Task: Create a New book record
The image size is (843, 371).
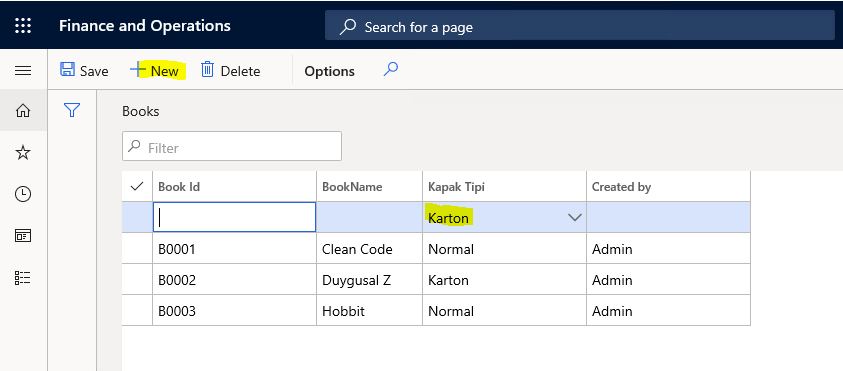Action: [154, 70]
